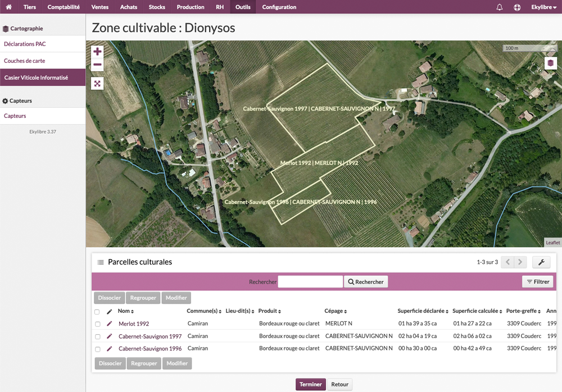Open Couches de carte in sidebar

click(x=43, y=61)
